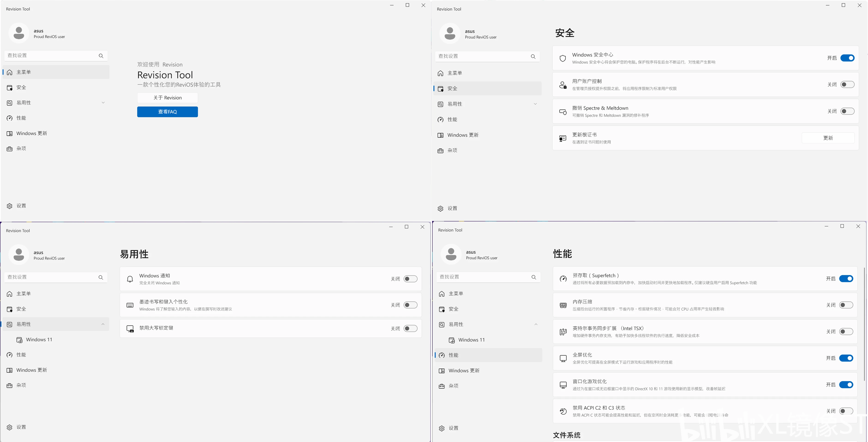Click the asus user profile avatar

point(19,33)
